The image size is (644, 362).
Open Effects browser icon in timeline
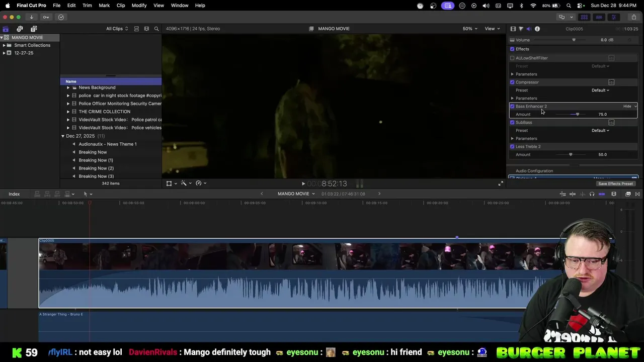(x=628, y=194)
